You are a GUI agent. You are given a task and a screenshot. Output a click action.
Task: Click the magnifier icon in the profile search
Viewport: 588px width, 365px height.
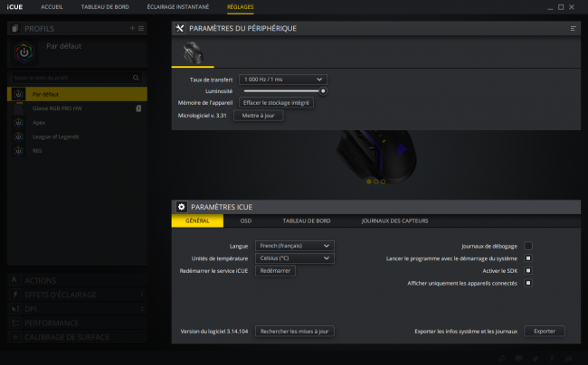pos(136,78)
